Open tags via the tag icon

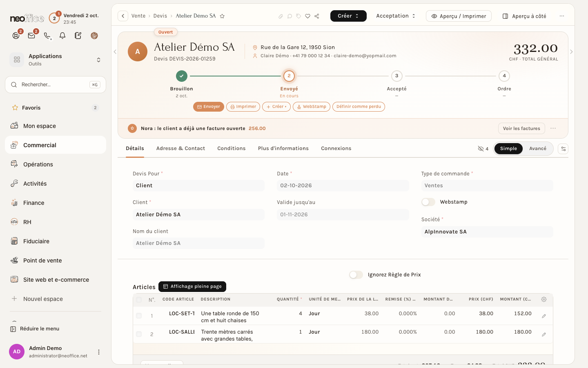pos(298,16)
